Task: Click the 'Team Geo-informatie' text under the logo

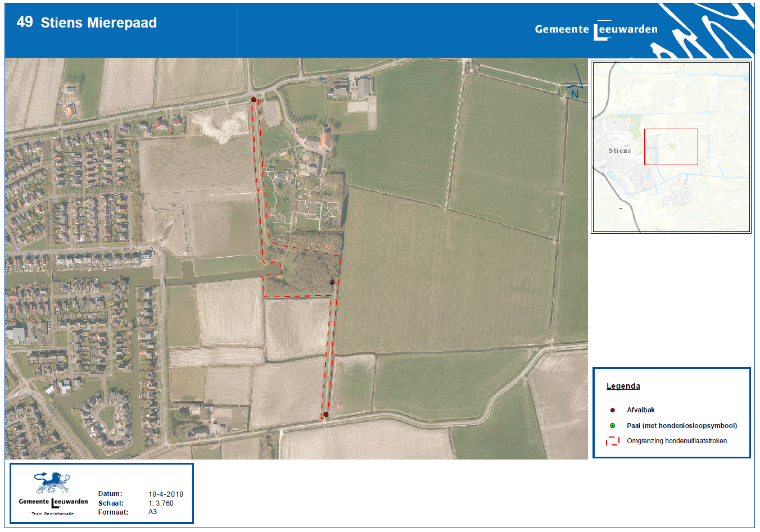Action: [52, 513]
